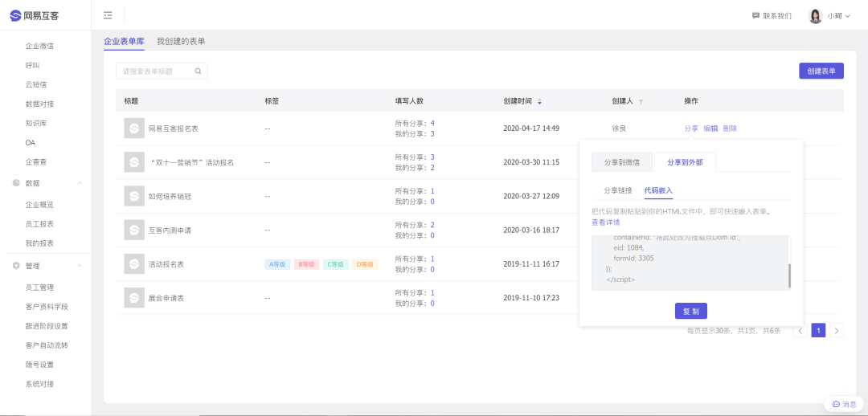
Task: Switch to the 分享链接 sub-tab
Action: coord(618,190)
